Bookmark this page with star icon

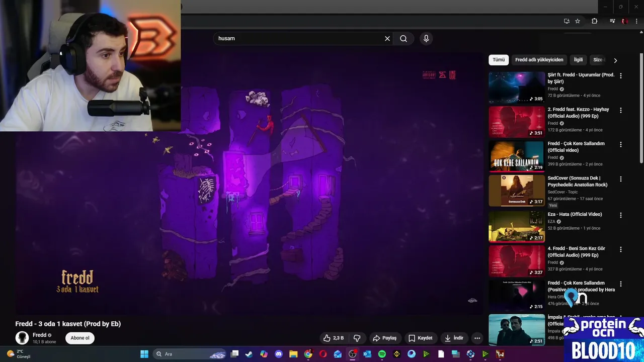[x=578, y=21]
